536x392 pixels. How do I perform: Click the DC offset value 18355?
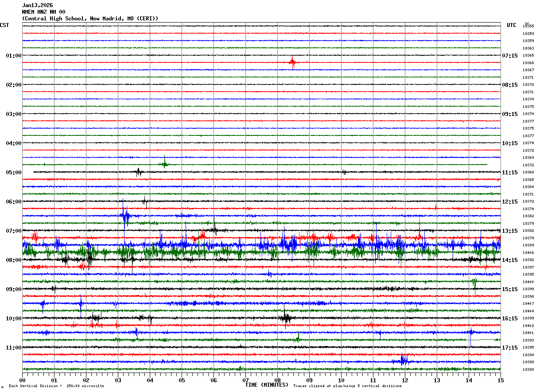coord(528,27)
